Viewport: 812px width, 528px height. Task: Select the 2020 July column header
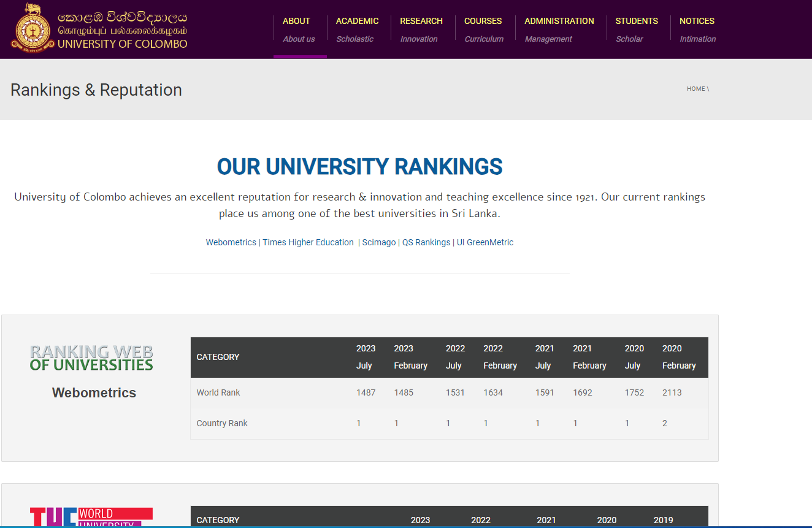coord(635,357)
